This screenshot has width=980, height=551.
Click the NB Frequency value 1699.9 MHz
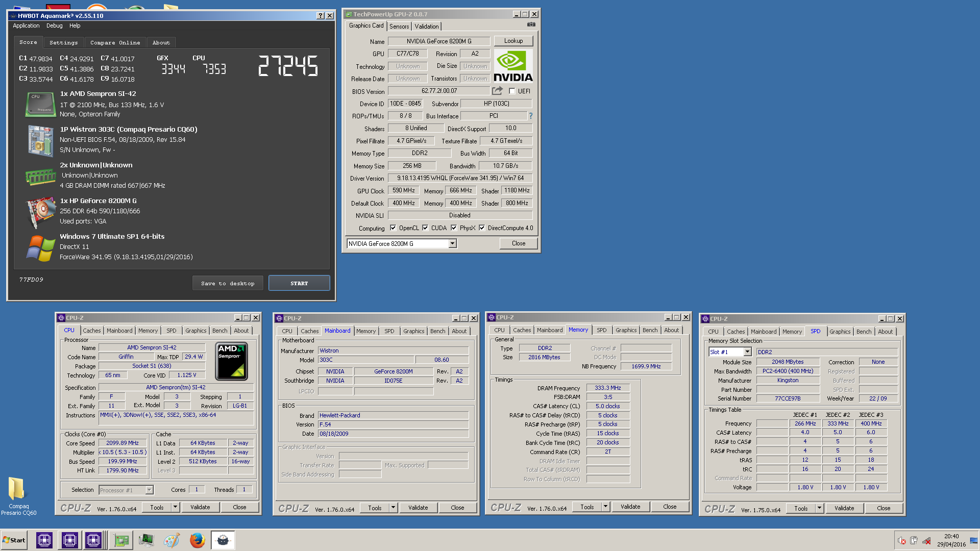coord(646,366)
